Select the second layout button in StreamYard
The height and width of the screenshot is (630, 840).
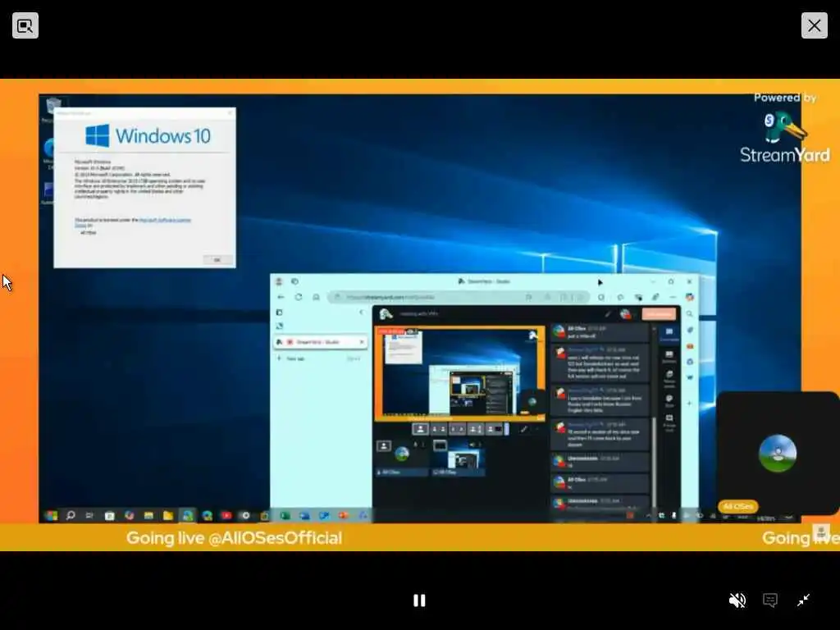[439, 429]
